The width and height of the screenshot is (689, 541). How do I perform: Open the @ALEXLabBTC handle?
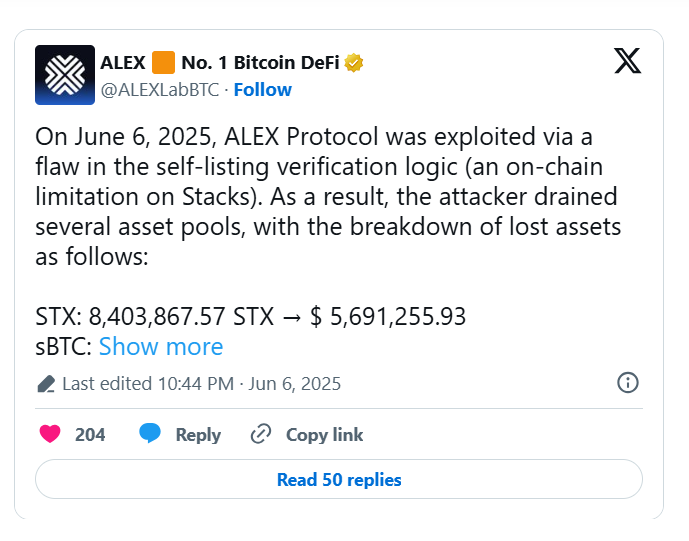(x=160, y=90)
